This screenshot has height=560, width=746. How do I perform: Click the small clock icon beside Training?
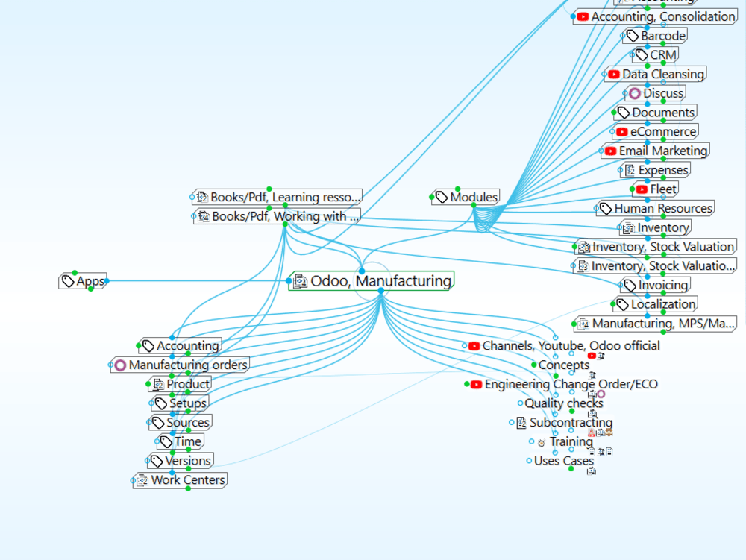[542, 443]
